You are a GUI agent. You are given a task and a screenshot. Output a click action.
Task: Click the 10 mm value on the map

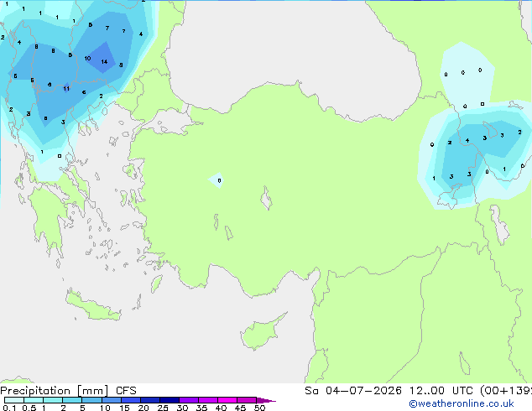point(87,59)
